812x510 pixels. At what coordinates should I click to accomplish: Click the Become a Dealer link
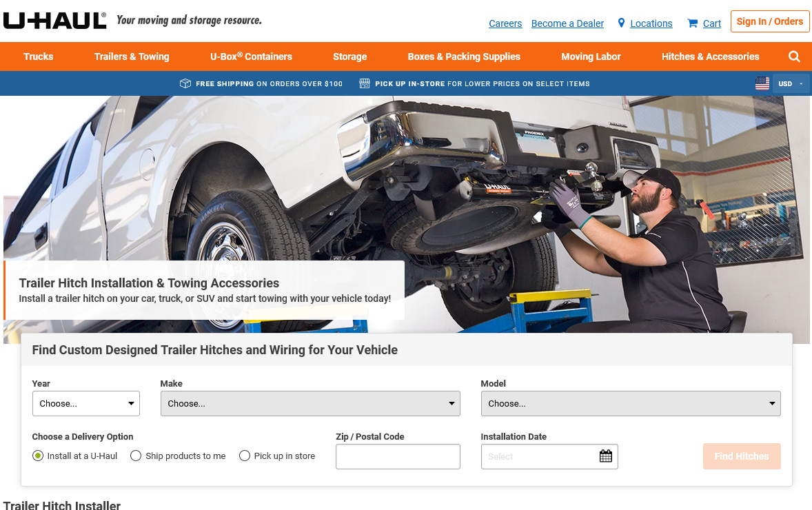567,23
